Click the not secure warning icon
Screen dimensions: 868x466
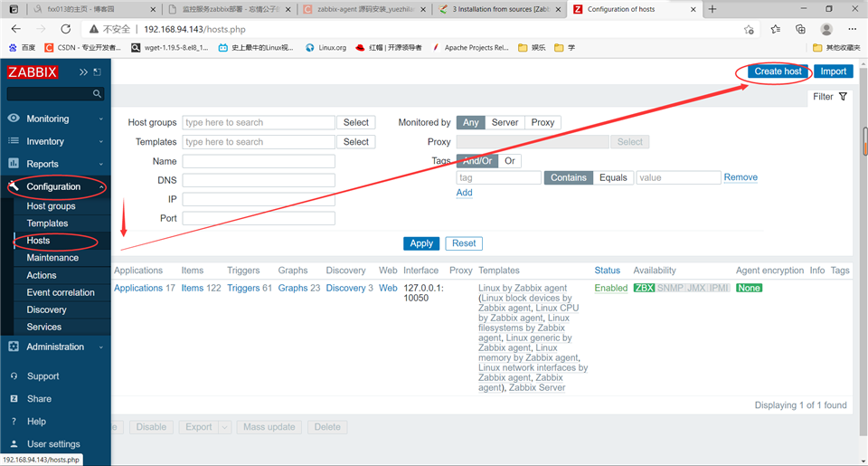tap(94, 29)
